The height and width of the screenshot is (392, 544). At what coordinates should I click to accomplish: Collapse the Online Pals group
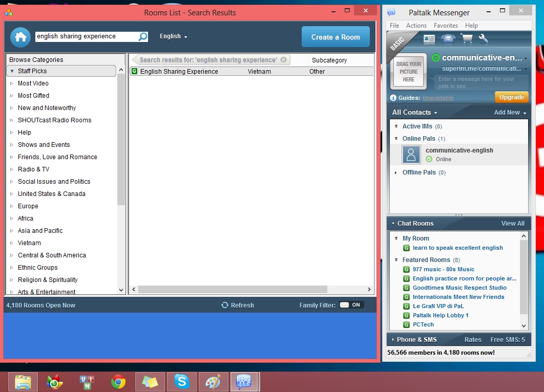[x=396, y=139]
